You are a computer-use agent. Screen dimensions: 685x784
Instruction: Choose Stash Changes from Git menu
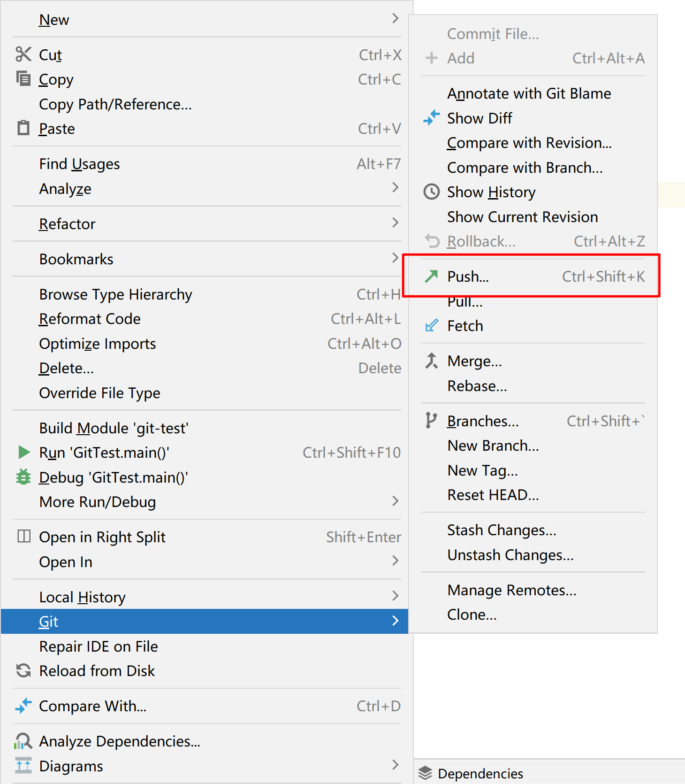coord(502,530)
